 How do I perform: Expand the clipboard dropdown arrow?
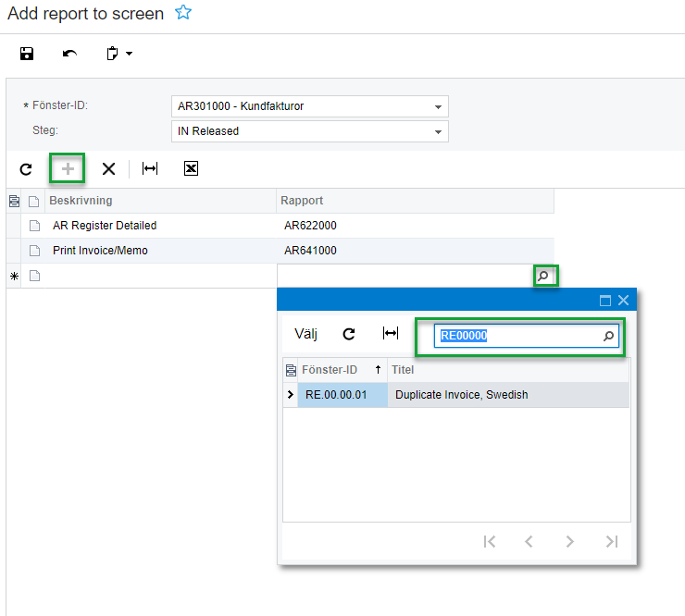coord(129,54)
